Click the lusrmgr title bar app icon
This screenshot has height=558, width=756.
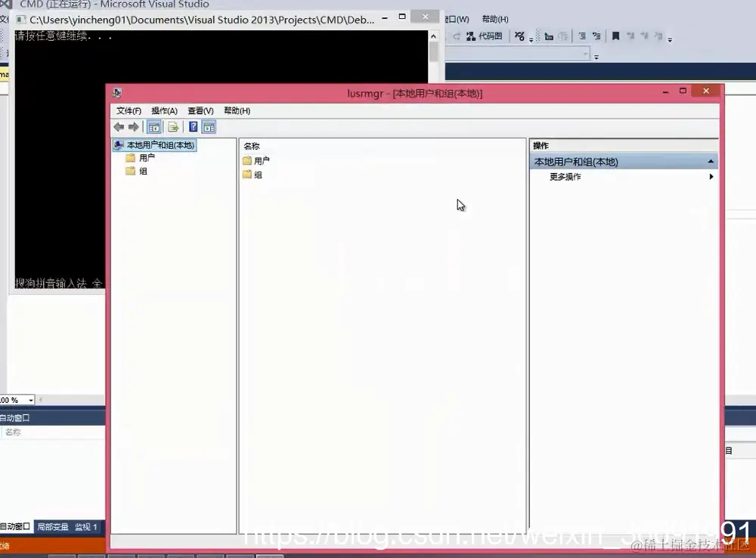coord(116,92)
